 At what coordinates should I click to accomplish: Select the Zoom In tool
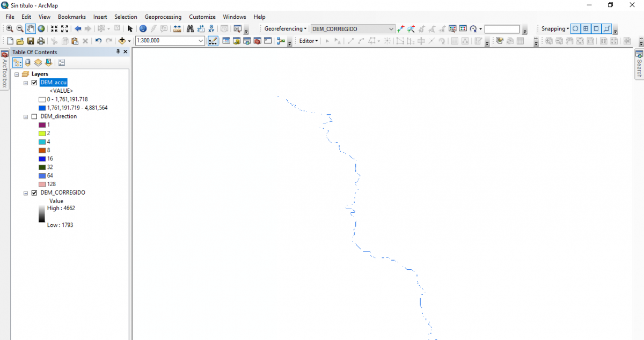pos(9,28)
